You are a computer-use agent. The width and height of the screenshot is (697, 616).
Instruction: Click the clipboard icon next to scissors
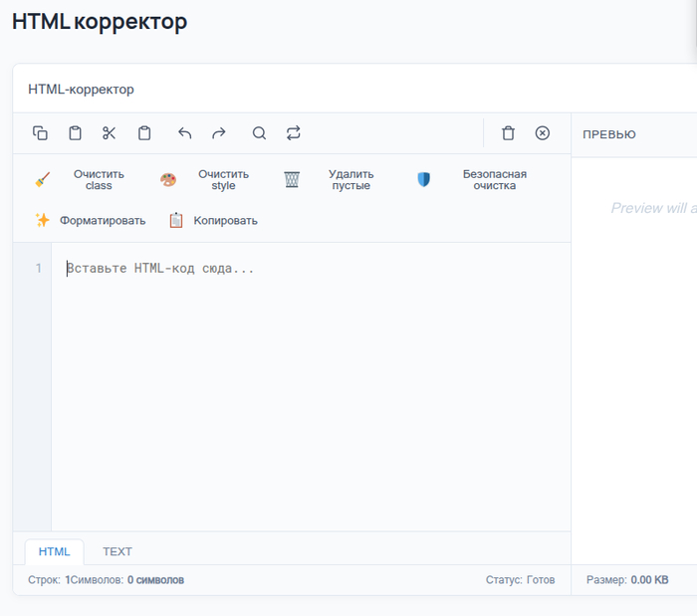tap(144, 132)
